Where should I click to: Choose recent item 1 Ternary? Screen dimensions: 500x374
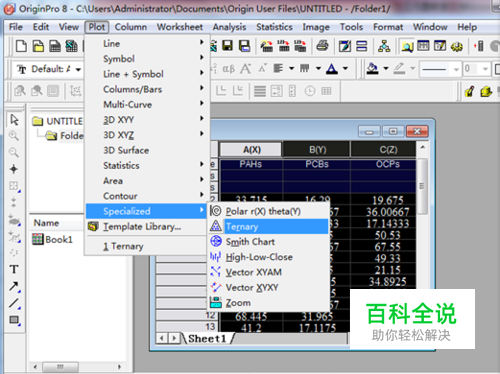(147, 246)
